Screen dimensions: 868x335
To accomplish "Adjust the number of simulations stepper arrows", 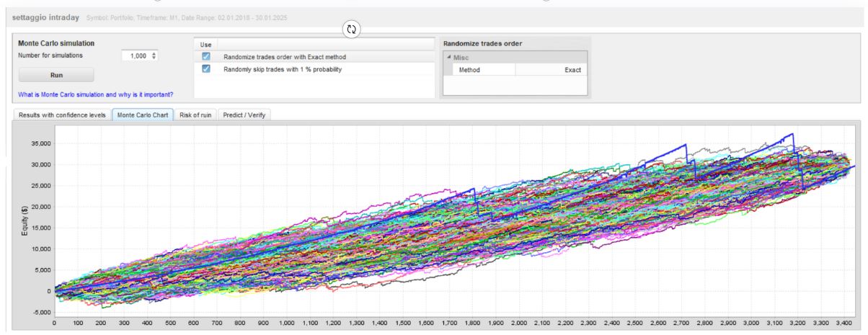I will pos(154,55).
